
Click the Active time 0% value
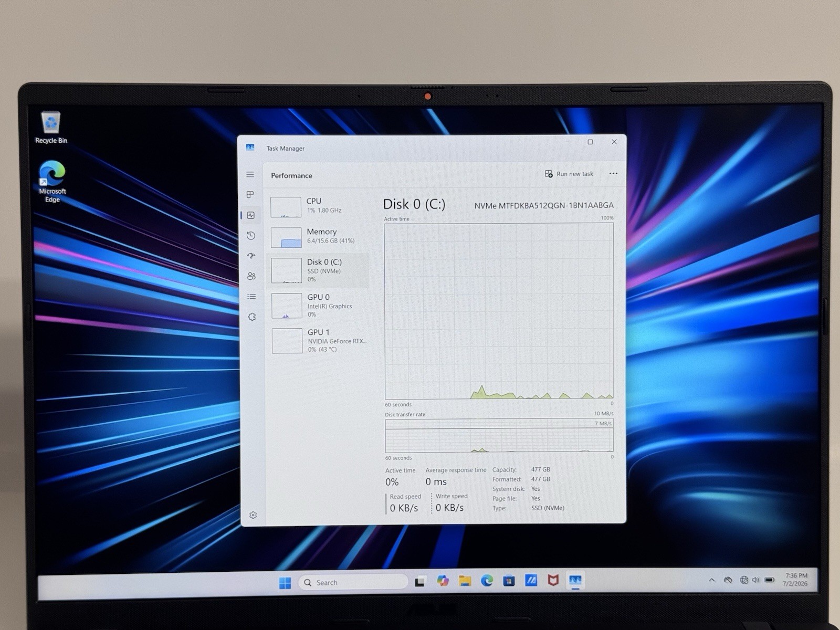click(392, 482)
